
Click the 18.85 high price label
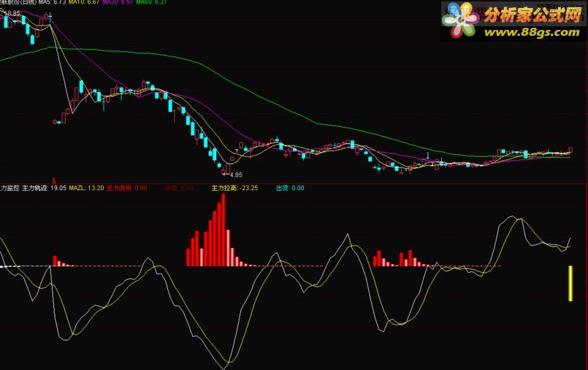click(x=12, y=13)
